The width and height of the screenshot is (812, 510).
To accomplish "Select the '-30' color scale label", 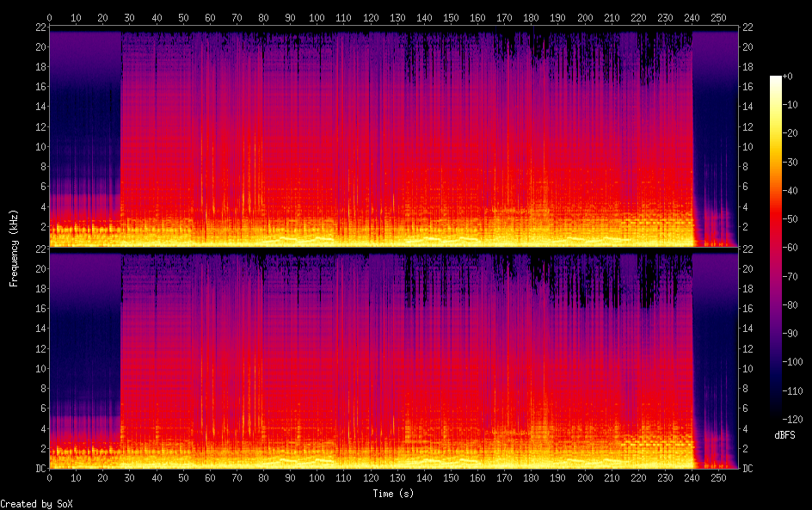I will pyautogui.click(x=790, y=162).
